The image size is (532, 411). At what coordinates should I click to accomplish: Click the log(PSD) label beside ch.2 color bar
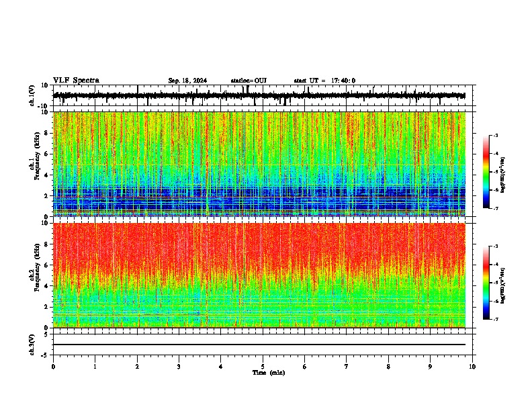coord(503,286)
